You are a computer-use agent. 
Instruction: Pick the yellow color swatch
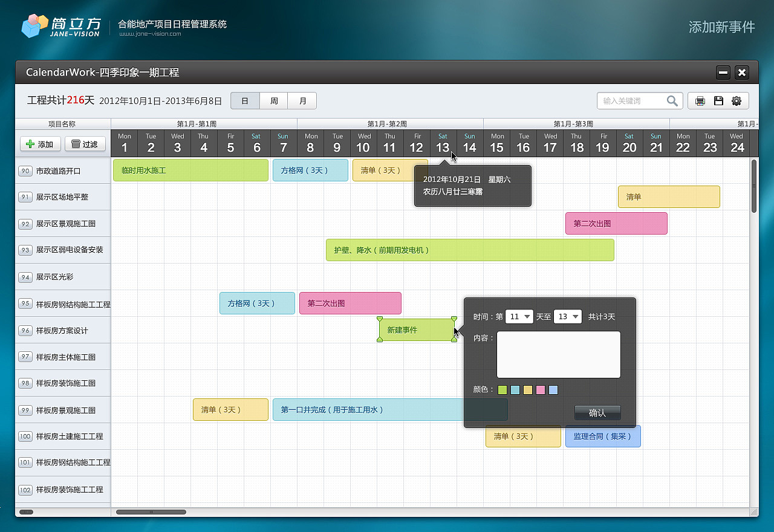tap(528, 390)
